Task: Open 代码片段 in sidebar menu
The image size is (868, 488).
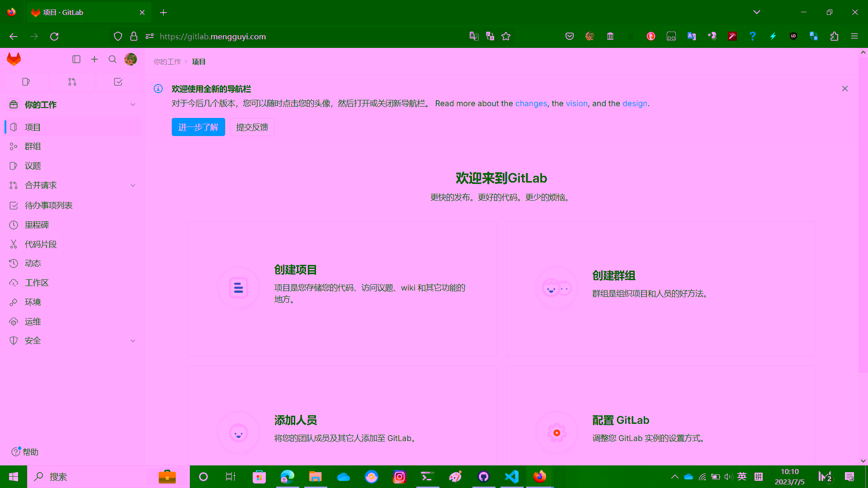Action: (x=41, y=244)
